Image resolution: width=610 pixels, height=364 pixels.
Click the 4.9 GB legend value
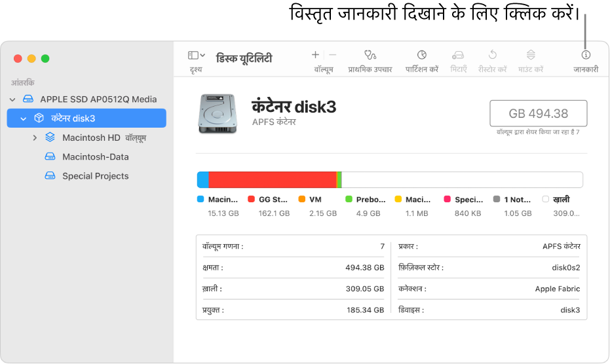(368, 213)
